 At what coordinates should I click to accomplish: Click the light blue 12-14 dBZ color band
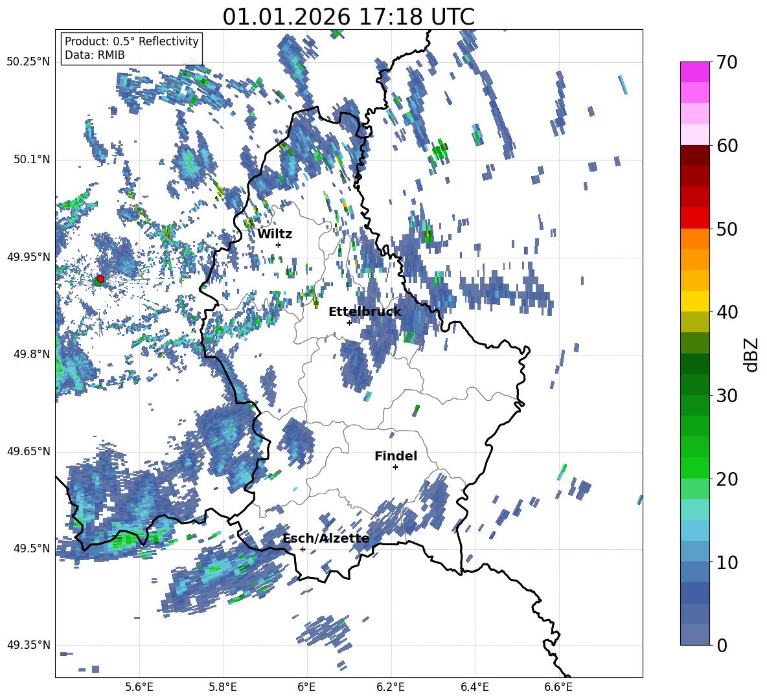point(694,530)
